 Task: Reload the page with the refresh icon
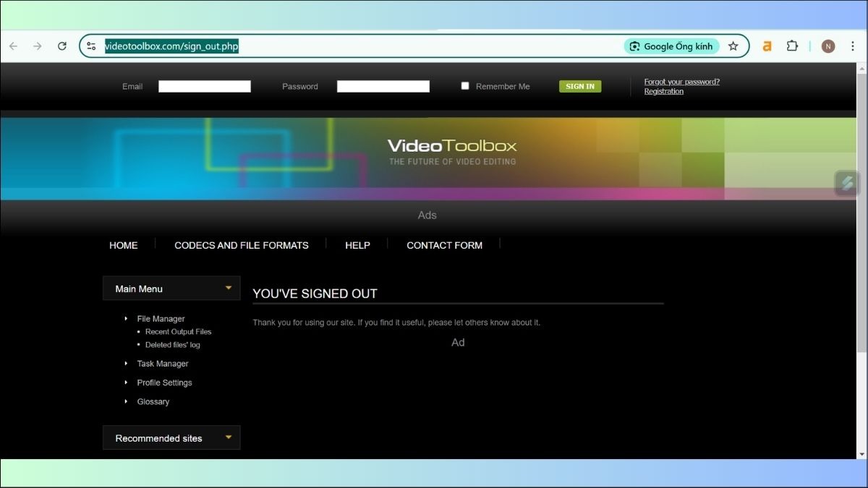pyautogui.click(x=62, y=46)
